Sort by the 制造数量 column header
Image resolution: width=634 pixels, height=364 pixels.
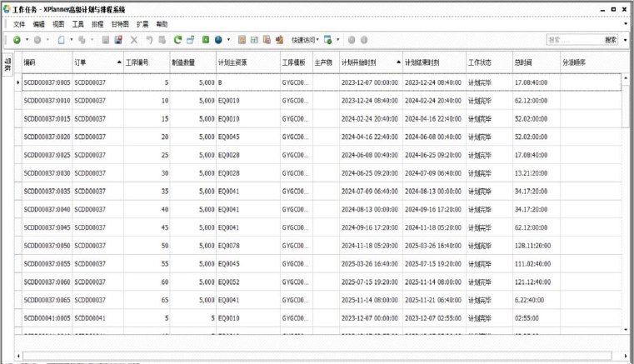point(193,62)
